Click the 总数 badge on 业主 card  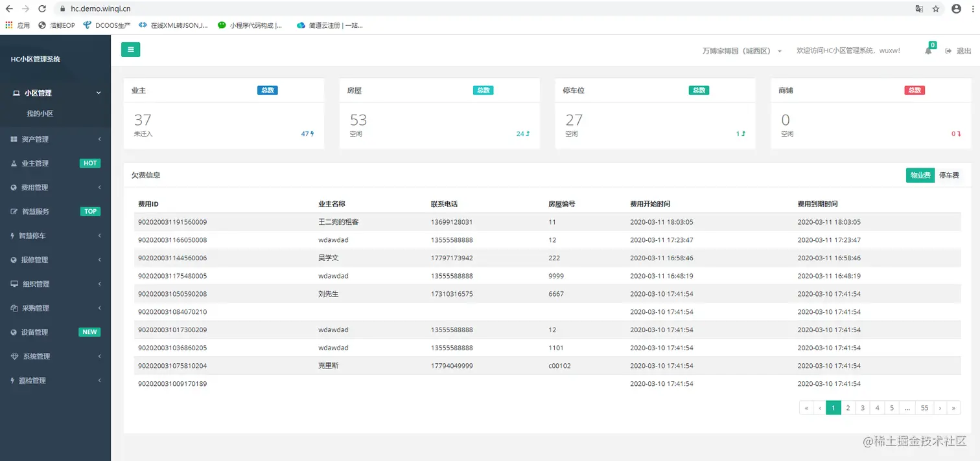click(268, 91)
